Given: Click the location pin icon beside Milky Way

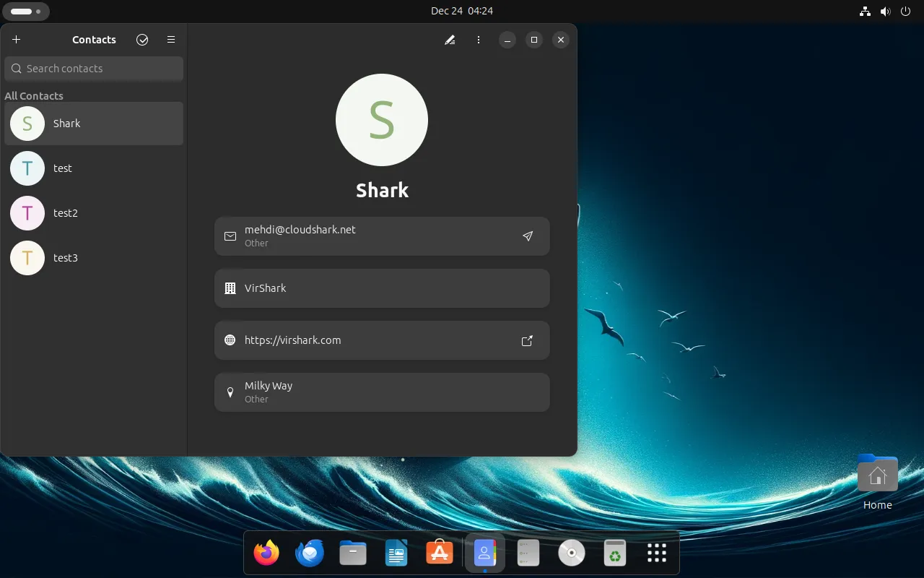Looking at the screenshot, I should point(230,392).
